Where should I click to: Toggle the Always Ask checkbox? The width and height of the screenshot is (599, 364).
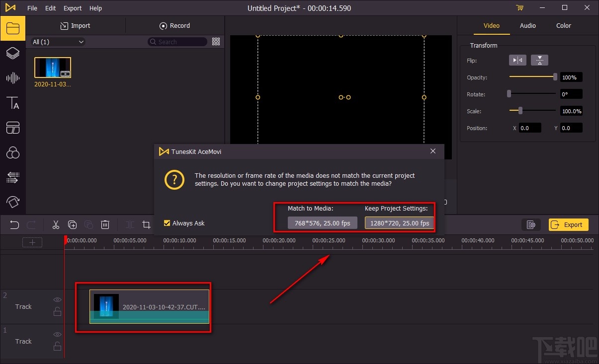tap(167, 223)
